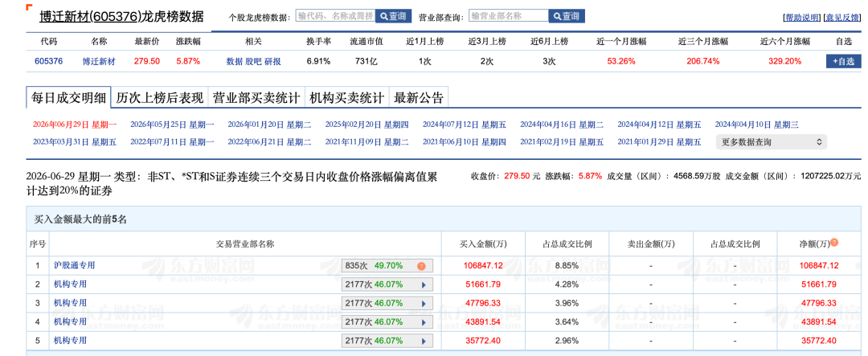Select date 2022年07月11日 星期一

point(172,141)
